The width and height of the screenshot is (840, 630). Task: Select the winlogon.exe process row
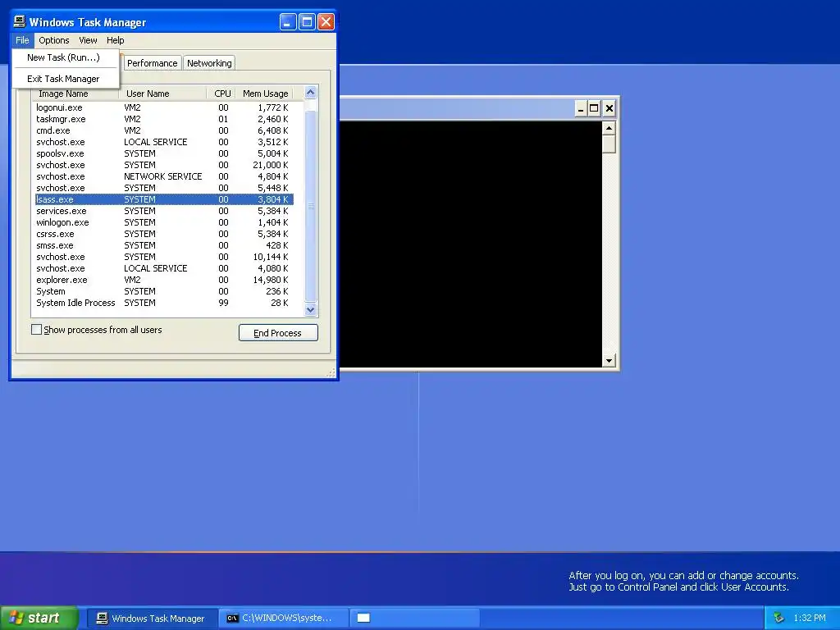[x=163, y=222]
